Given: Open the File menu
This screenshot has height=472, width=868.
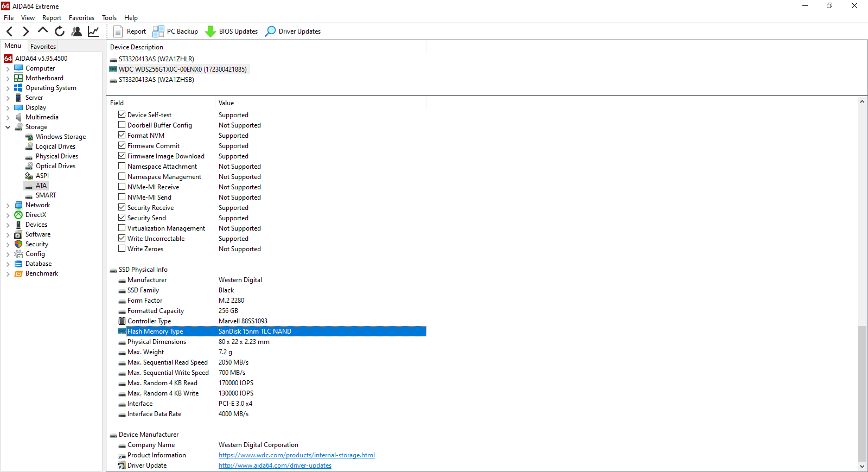Looking at the screenshot, I should [x=9, y=18].
